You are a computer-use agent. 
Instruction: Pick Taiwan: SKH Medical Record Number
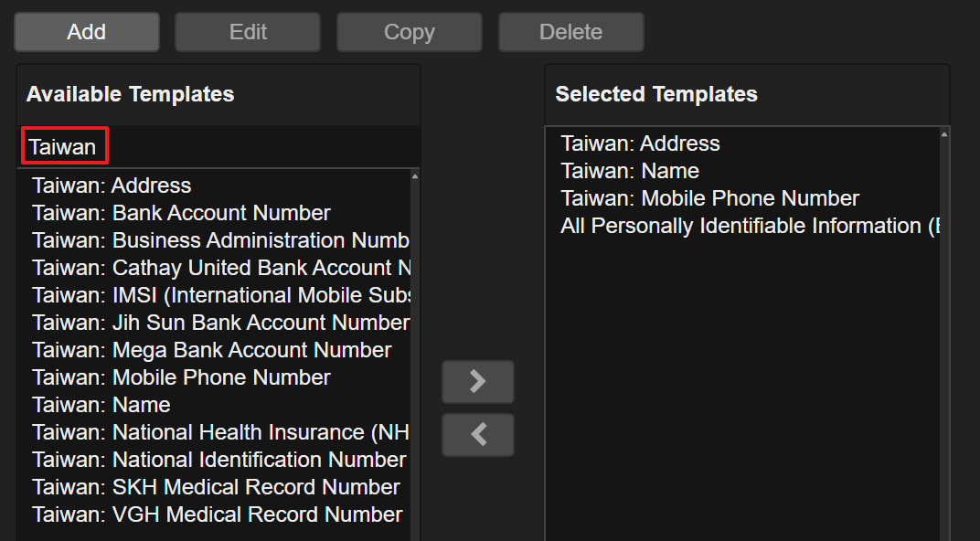(216, 487)
